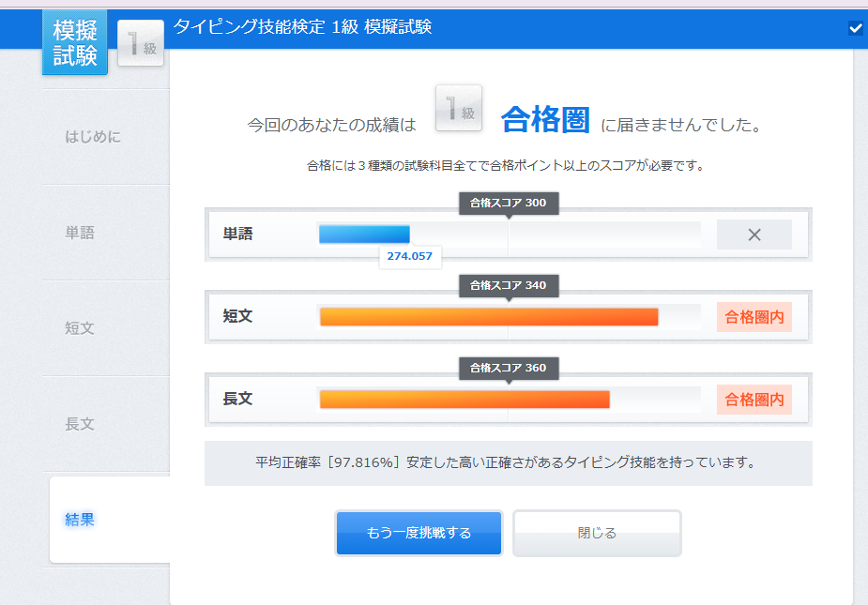Click the もう一度挑戦する button
This screenshot has height=605, width=868.
point(419,533)
